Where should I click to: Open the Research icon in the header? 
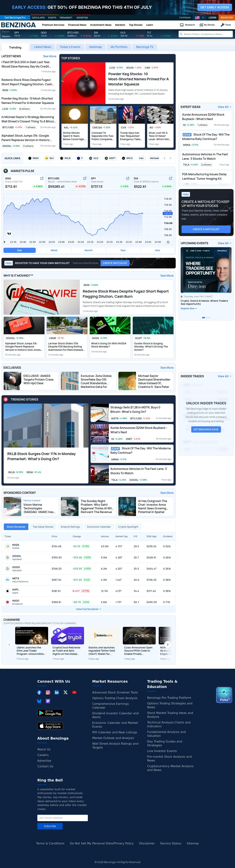tap(182, 25)
